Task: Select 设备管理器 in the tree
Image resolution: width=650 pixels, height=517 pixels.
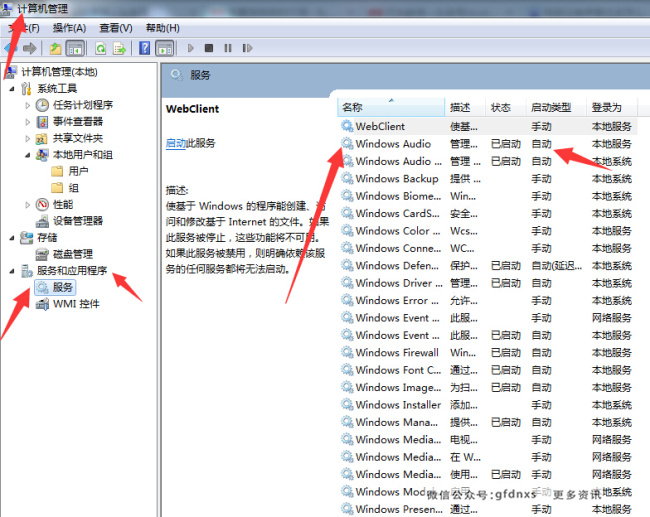Action: tap(77, 221)
